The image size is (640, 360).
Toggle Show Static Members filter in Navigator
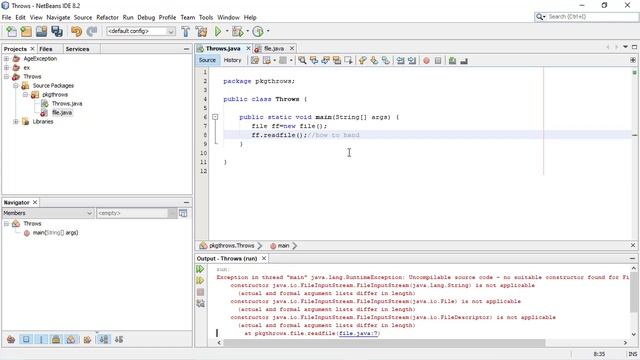(x=41, y=339)
